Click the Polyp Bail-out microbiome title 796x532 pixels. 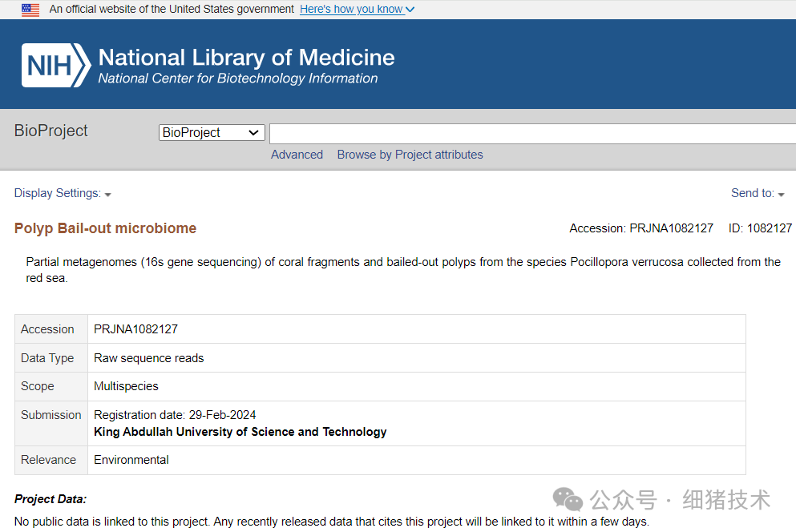point(105,228)
